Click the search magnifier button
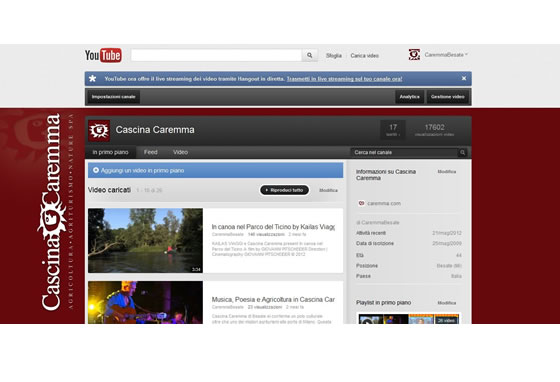Image resolution: width=560 pixels, height=382 pixels. [310, 55]
